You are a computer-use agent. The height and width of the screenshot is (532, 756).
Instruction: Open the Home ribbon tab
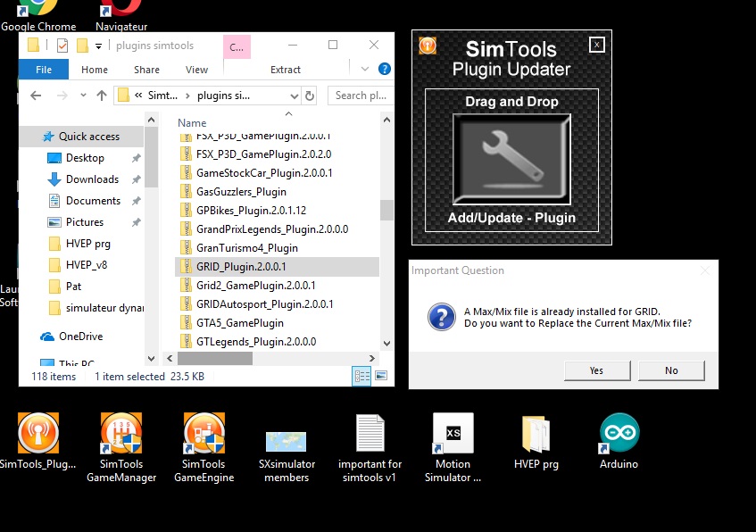coord(95,70)
